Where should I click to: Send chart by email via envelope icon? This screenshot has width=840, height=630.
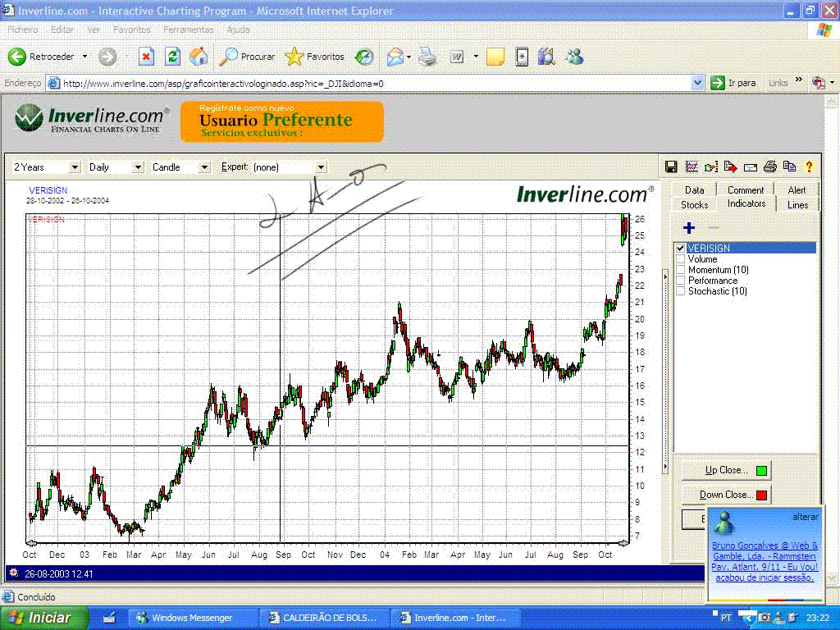coord(750,167)
